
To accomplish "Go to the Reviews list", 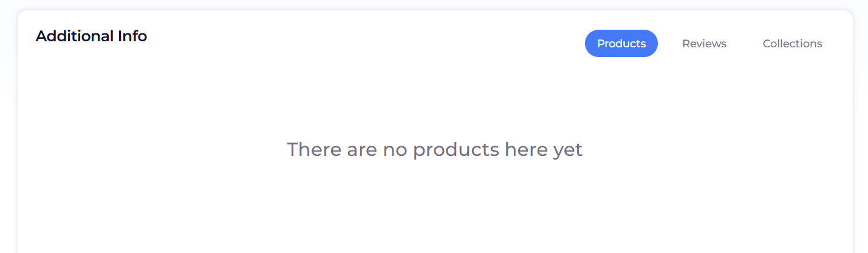I will point(704,44).
